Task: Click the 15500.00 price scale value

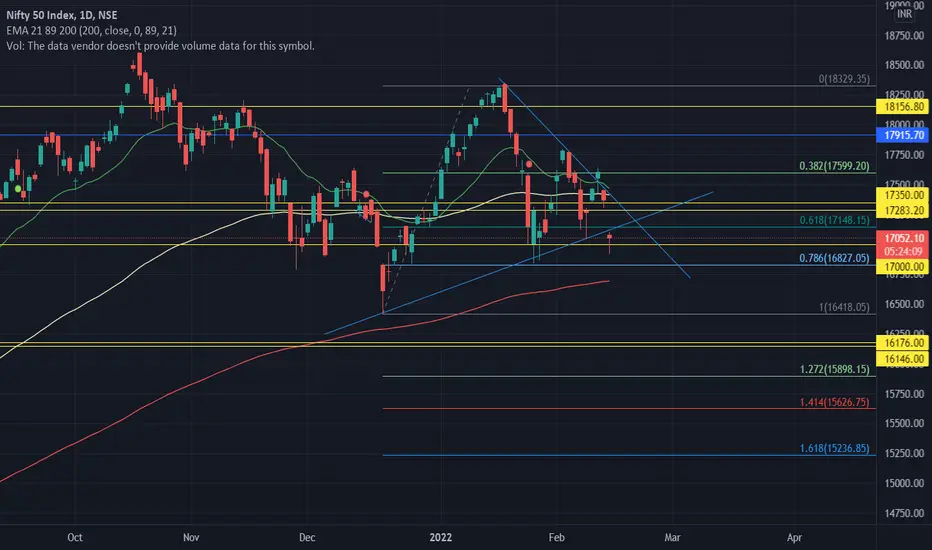Action: (x=904, y=423)
